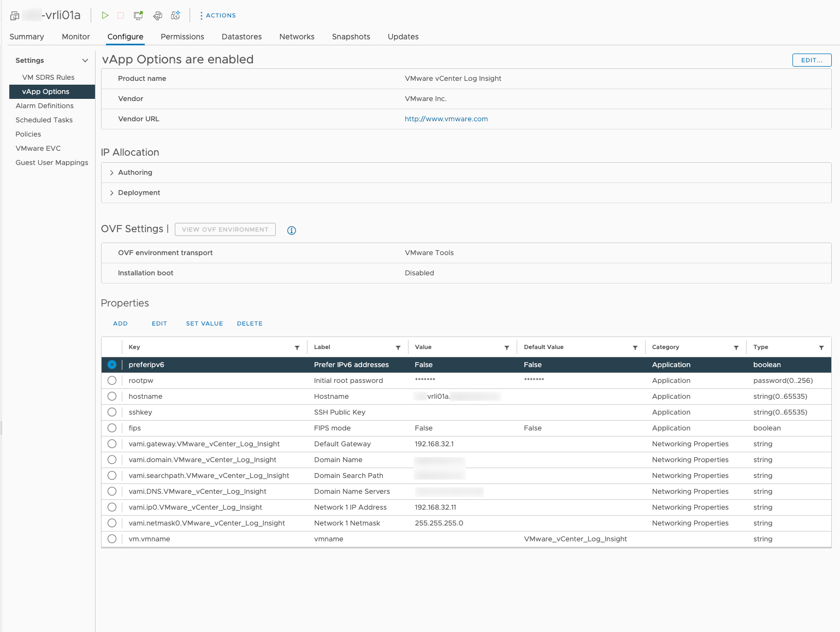Click the SSH Public Key label cell
The width and height of the screenshot is (840, 632).
coord(340,412)
